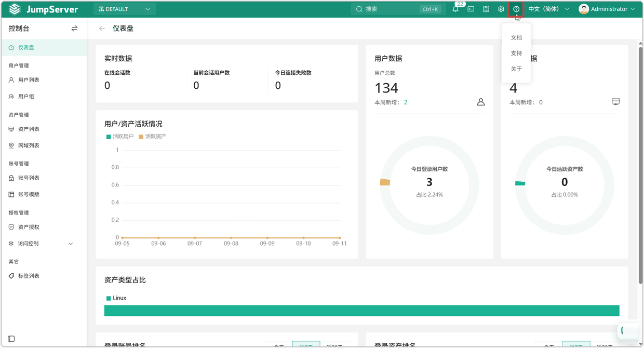Click the help question-mark icon
The image size is (644, 348).
point(516,9)
